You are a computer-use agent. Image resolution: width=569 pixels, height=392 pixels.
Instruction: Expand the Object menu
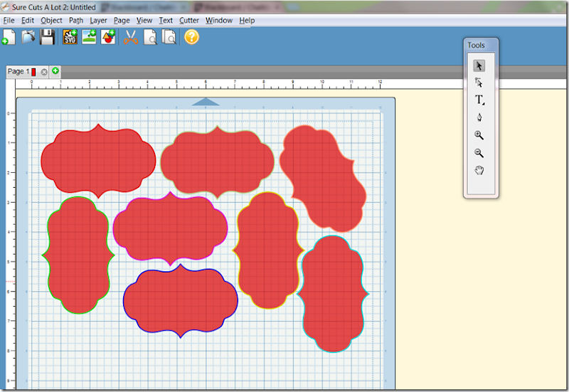coord(51,21)
